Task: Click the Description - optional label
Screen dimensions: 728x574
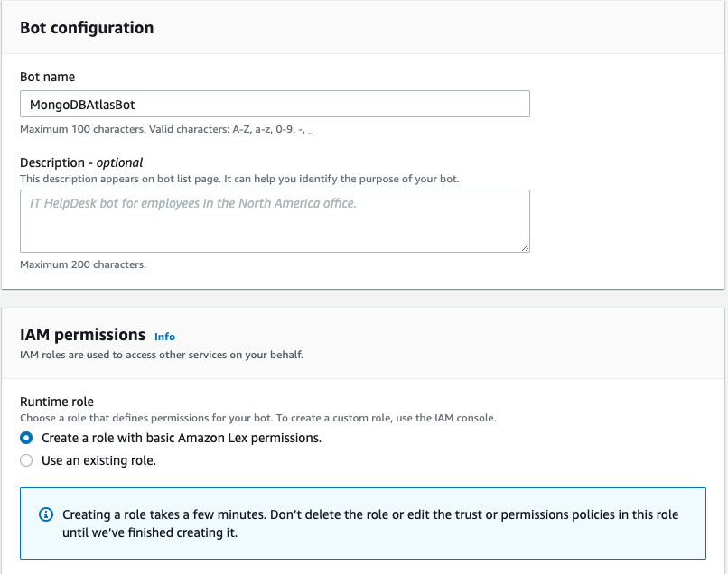Action: click(81, 162)
